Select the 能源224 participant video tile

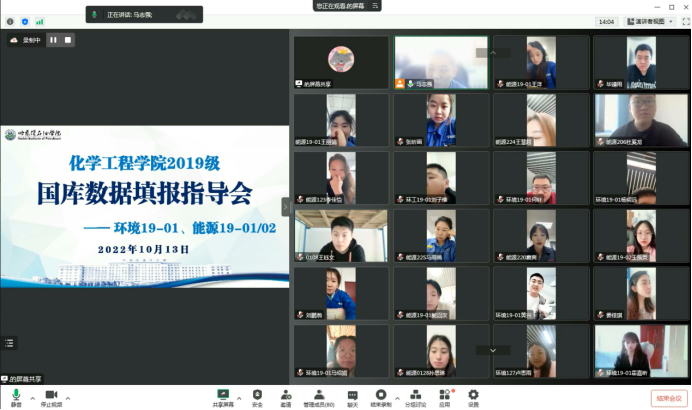pos(541,120)
